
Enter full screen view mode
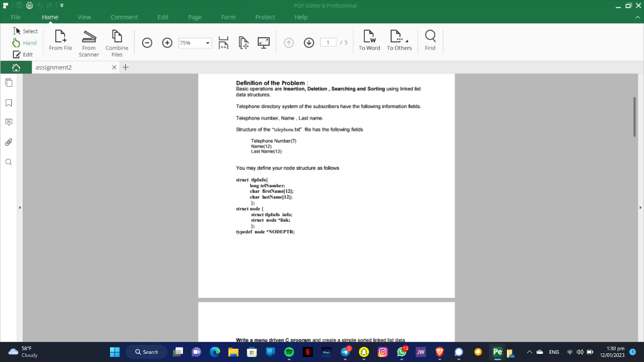(x=264, y=43)
